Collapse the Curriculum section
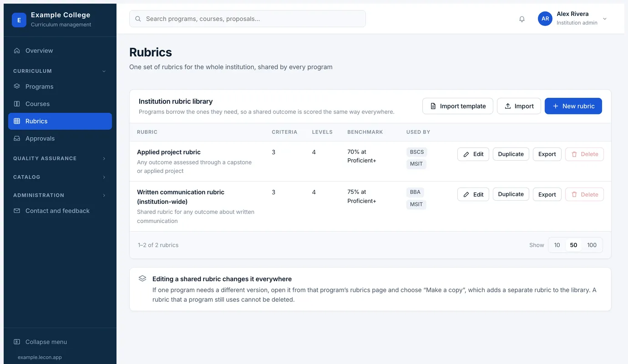Image resolution: width=628 pixels, height=364 pixels. (104, 71)
